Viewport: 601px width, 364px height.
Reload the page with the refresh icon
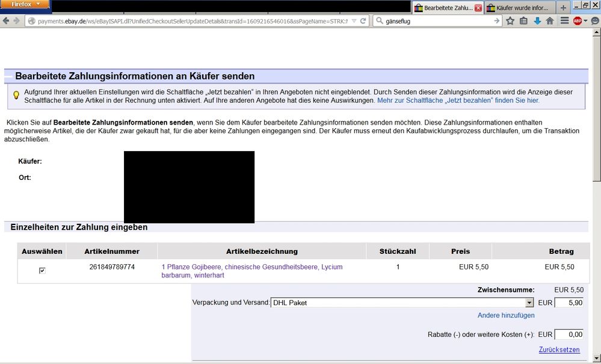pyautogui.click(x=363, y=21)
